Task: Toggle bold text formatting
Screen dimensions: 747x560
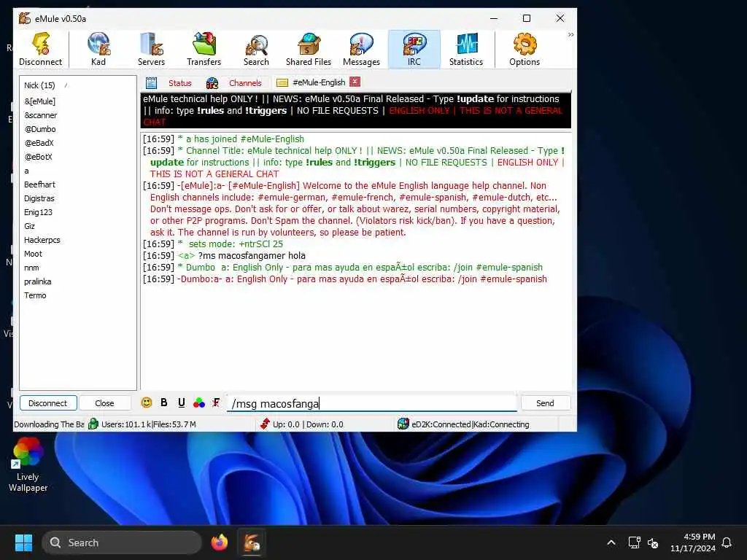Action: pyautogui.click(x=164, y=402)
